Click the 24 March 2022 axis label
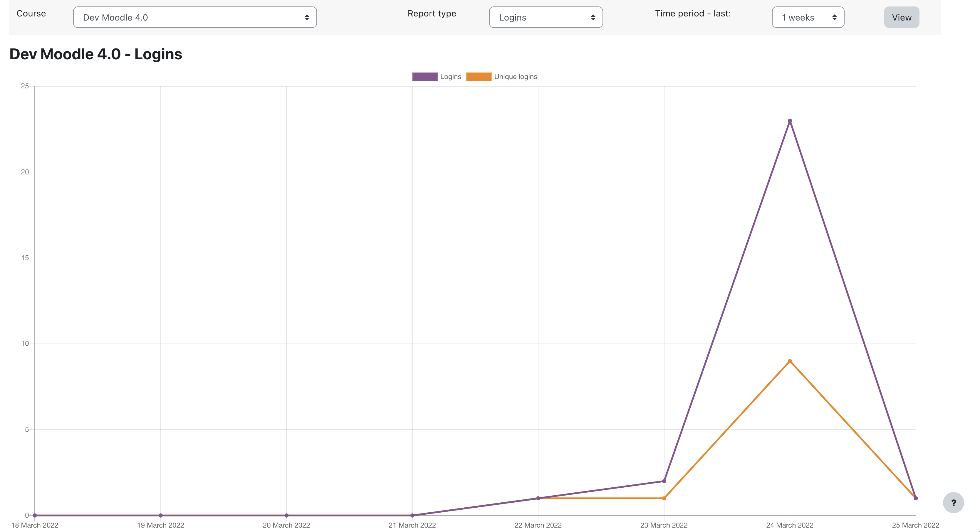Screen dimensions: 980x532 [790, 525]
